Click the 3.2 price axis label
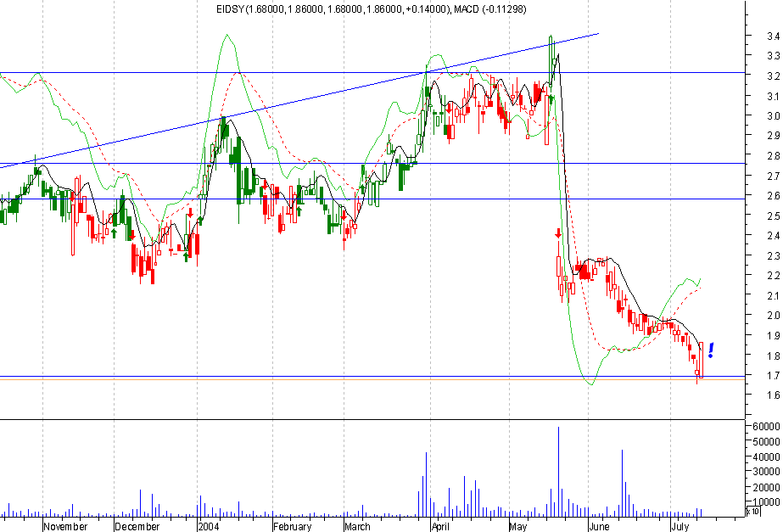Viewport: 783px width, 532px height. click(774, 76)
